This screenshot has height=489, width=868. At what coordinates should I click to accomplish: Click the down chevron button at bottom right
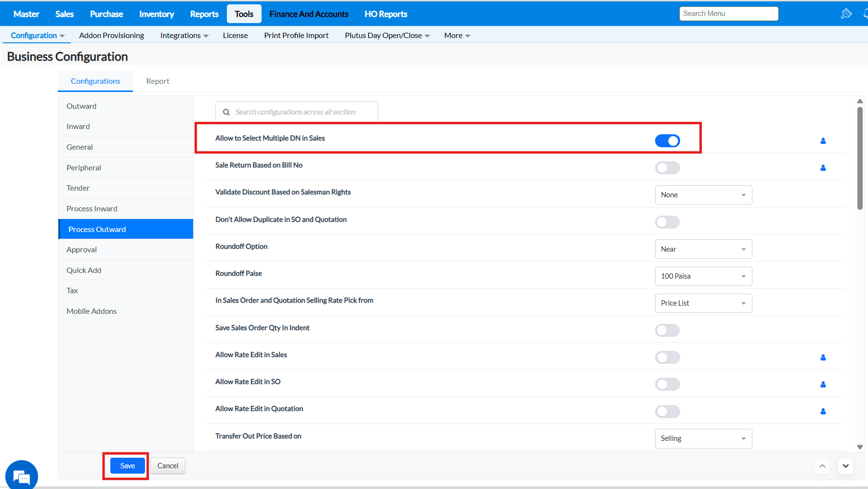pyautogui.click(x=845, y=466)
